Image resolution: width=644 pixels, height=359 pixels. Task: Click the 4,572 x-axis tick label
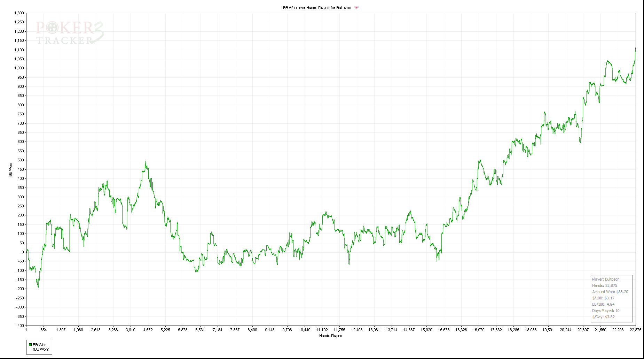coord(148,330)
